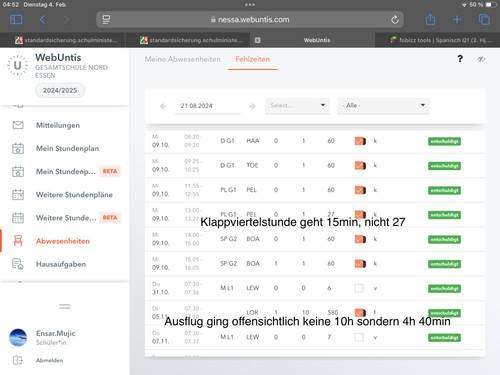Toggle checkbox in M L1 07.11. row
The height and width of the screenshot is (375, 500).
click(359, 337)
